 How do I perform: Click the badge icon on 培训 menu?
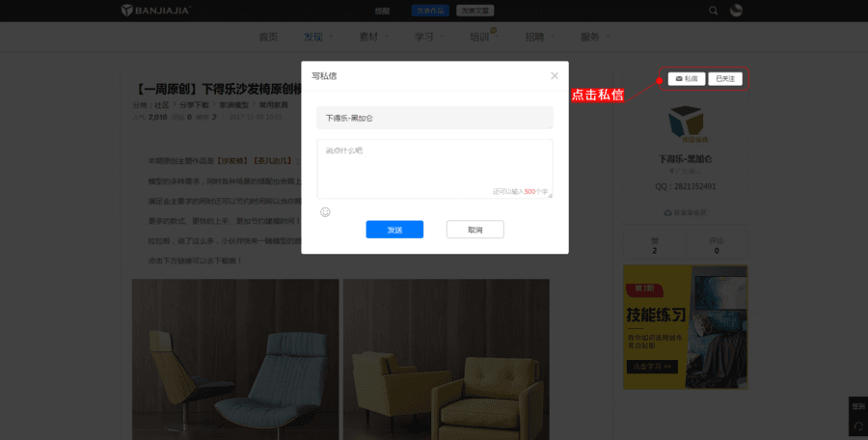tap(493, 31)
